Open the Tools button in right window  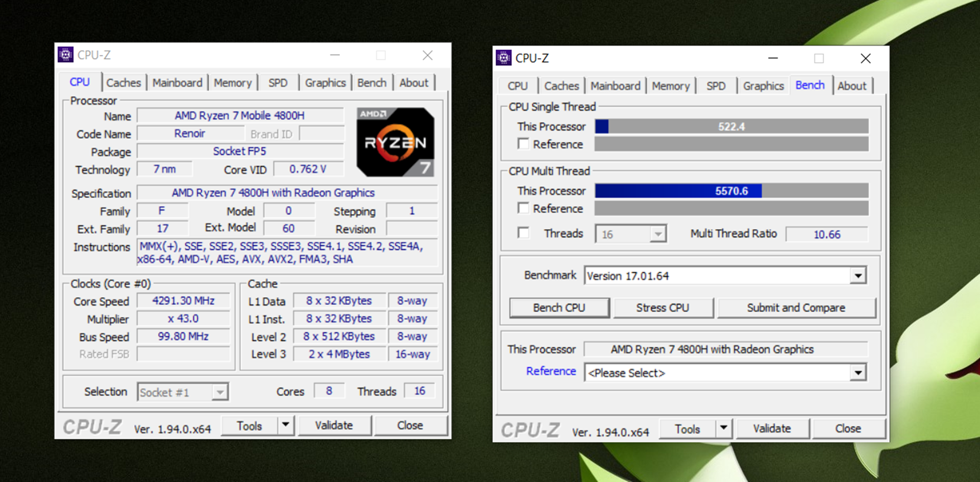coord(688,428)
